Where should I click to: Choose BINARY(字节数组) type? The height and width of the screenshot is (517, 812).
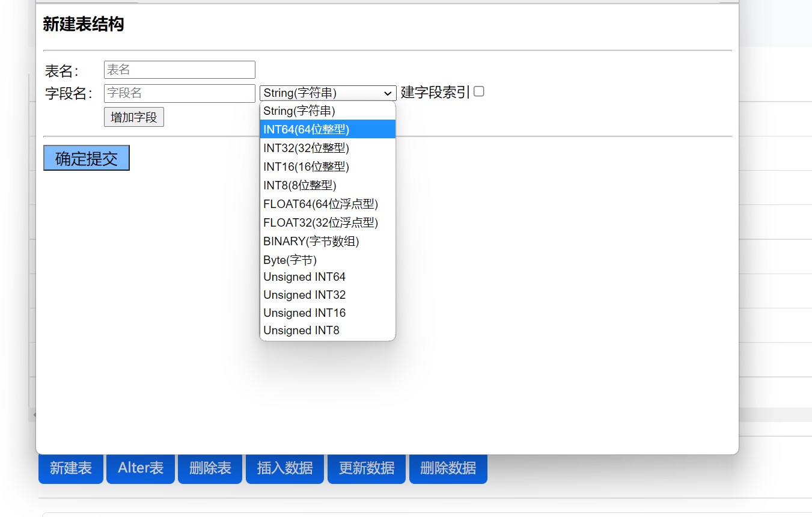coord(328,241)
